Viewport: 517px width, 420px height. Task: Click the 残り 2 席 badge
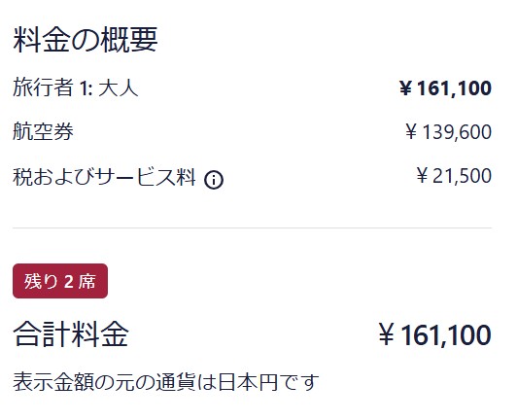coord(60,281)
